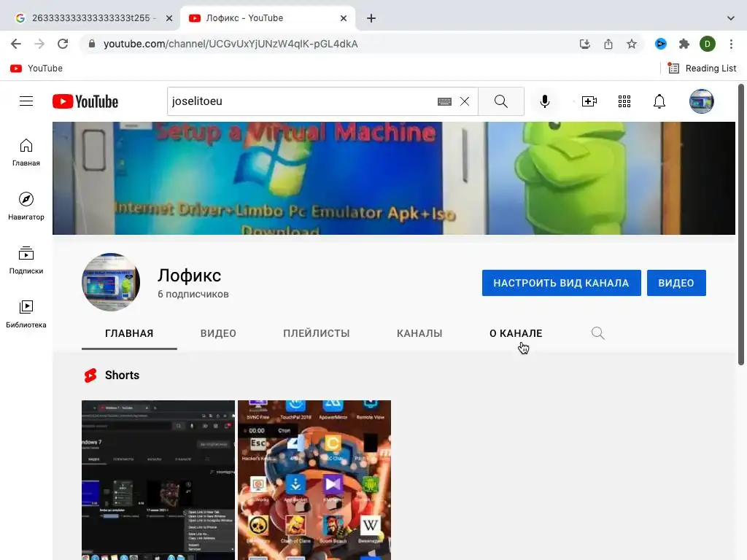The height and width of the screenshot is (560, 747).
Task: Click the blue extension icon in toolbar
Action: point(660,44)
